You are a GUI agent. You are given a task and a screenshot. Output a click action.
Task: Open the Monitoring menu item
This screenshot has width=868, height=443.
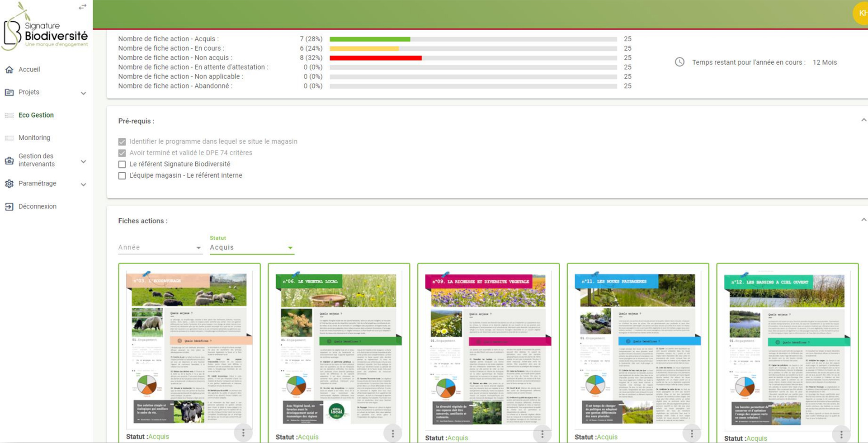pos(34,138)
